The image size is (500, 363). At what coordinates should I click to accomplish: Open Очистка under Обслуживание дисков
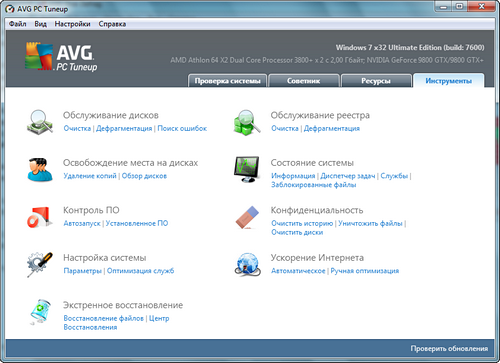(77, 128)
